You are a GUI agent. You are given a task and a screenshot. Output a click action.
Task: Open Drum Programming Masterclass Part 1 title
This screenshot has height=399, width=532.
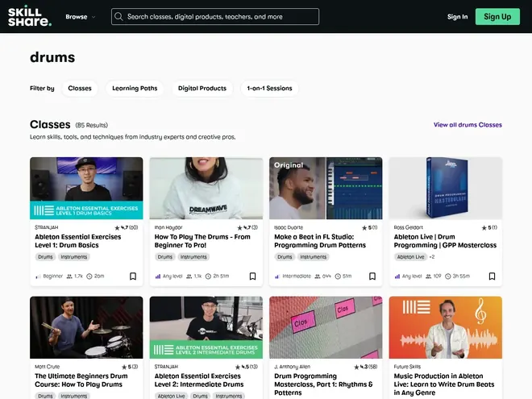tap(323, 384)
